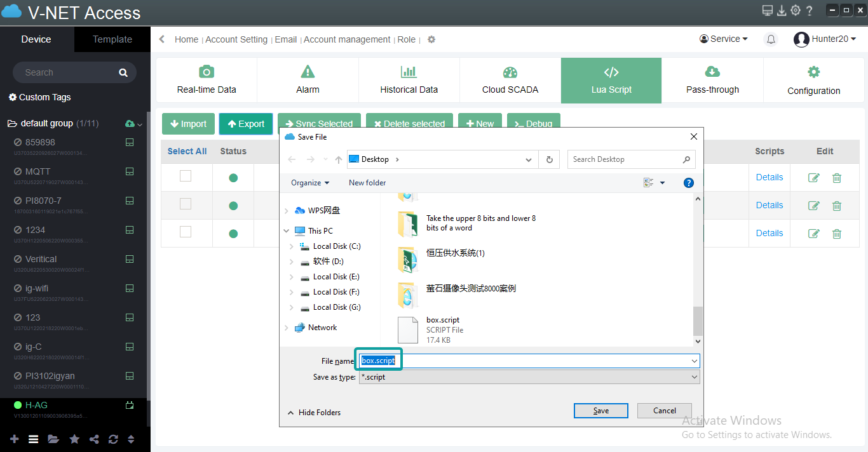
Task: Star a favorite using sidebar star icon
Action: (73, 439)
